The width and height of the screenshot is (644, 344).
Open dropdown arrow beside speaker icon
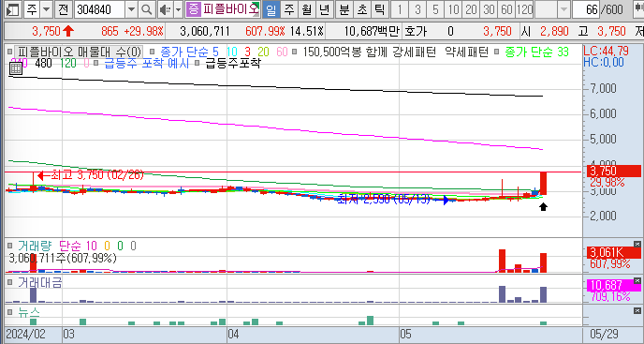[178, 9]
